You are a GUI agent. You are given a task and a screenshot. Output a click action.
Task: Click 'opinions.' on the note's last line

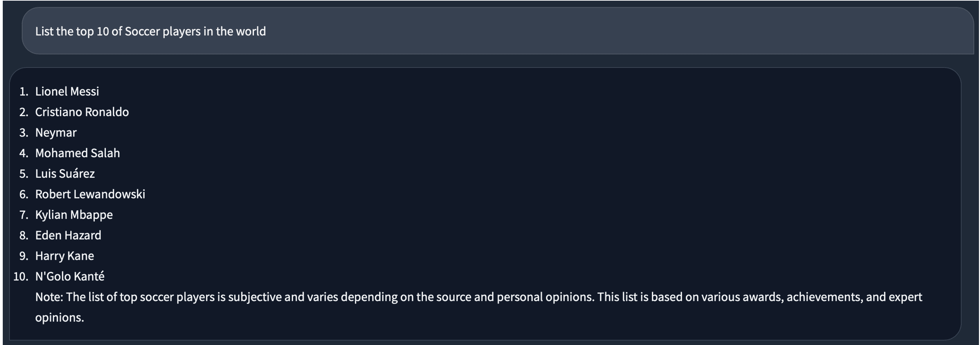(60, 318)
